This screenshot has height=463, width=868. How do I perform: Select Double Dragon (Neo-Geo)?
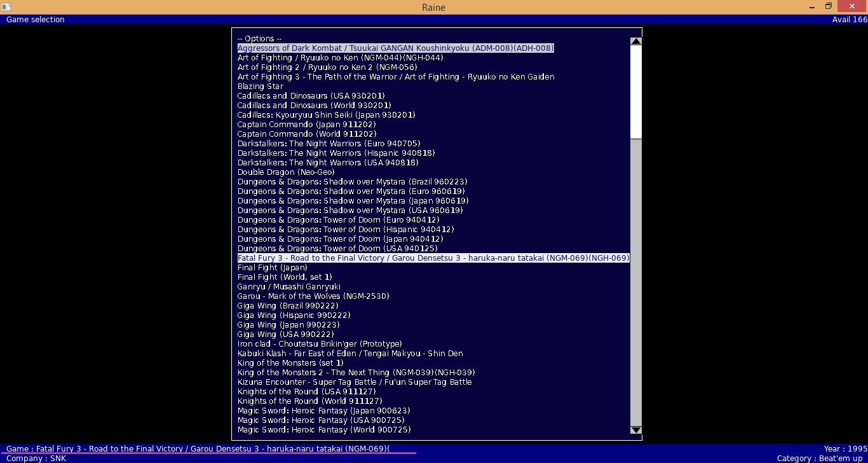tap(286, 172)
